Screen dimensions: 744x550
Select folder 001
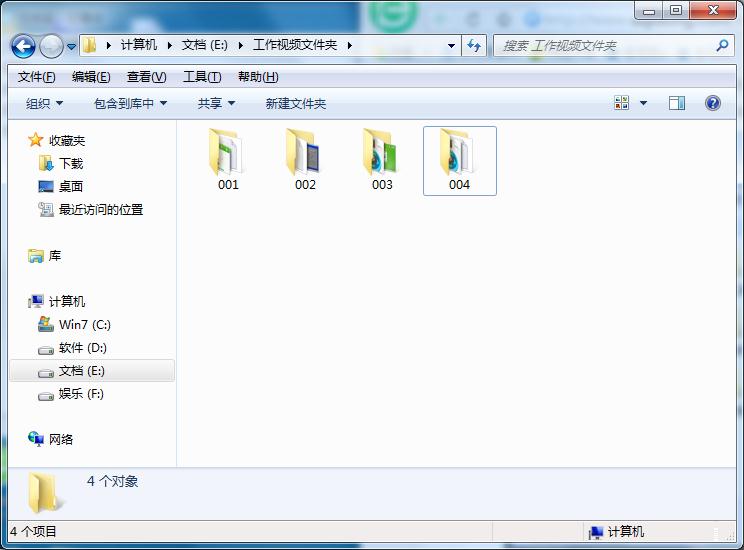[228, 160]
